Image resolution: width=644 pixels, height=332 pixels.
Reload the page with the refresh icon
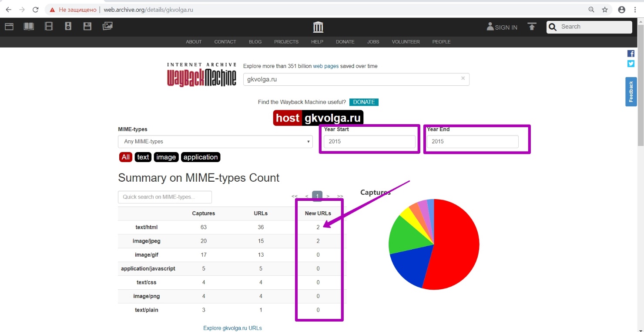click(x=36, y=10)
